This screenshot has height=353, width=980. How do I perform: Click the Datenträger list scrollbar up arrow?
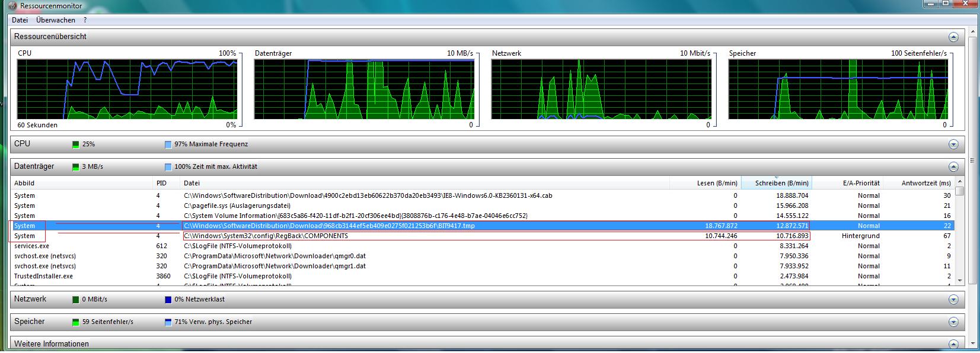[x=959, y=181]
